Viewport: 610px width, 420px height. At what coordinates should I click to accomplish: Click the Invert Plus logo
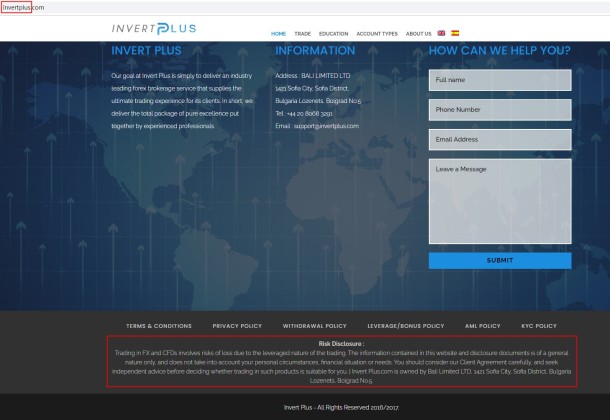point(154,28)
